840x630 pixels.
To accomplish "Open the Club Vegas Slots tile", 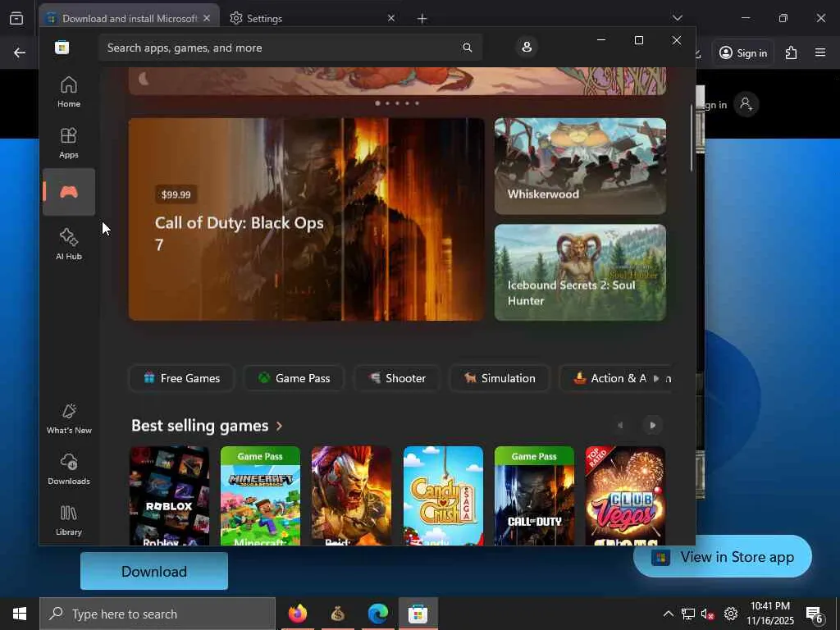I will pyautogui.click(x=625, y=496).
